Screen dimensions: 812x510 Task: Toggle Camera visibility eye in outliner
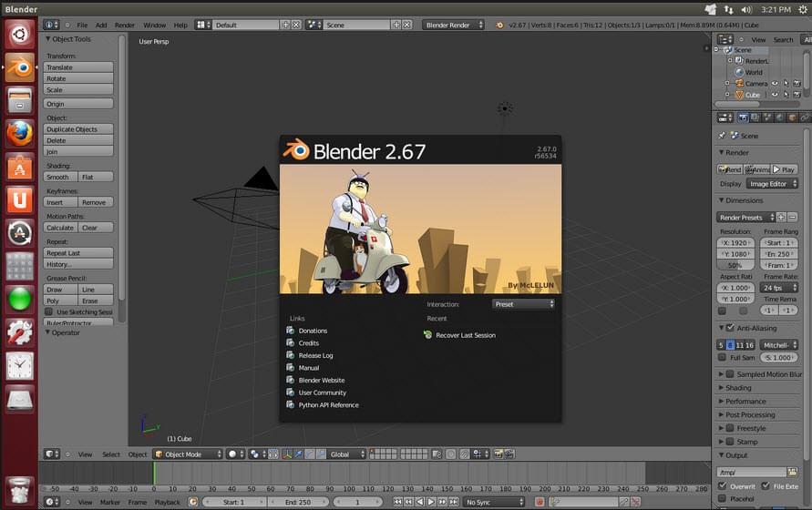pyautogui.click(x=775, y=84)
